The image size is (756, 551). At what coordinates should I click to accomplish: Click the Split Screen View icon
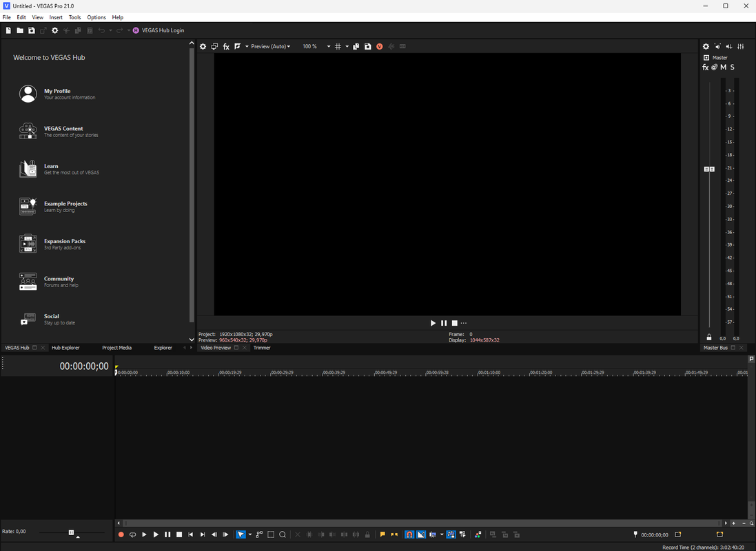coord(238,46)
